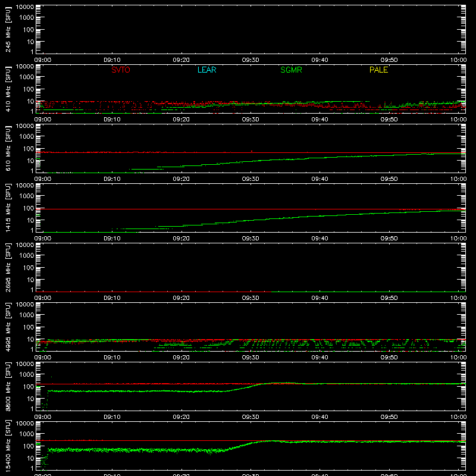Click the 10 tick label on 15400 MHz axis
The width and height of the screenshot is (476, 476).
point(31,458)
